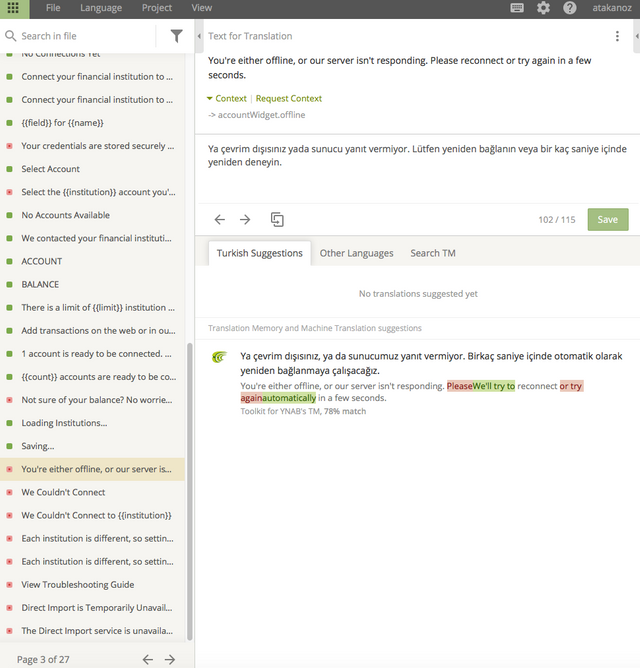Select string '{{count}} accounts are ready to be co...'
Screen dimensions: 640x668
[x=92, y=377]
